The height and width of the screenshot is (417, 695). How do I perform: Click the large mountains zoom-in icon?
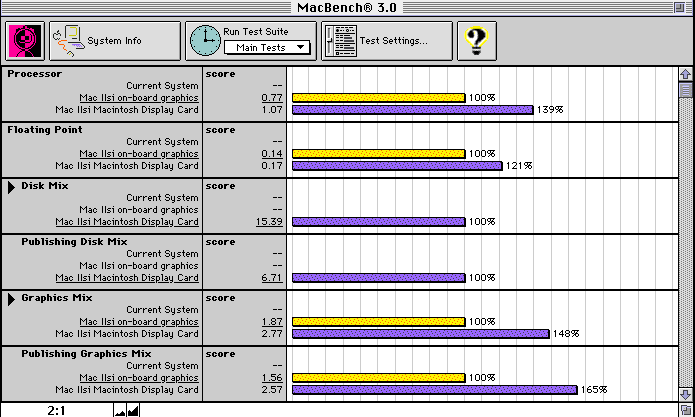pos(133,410)
